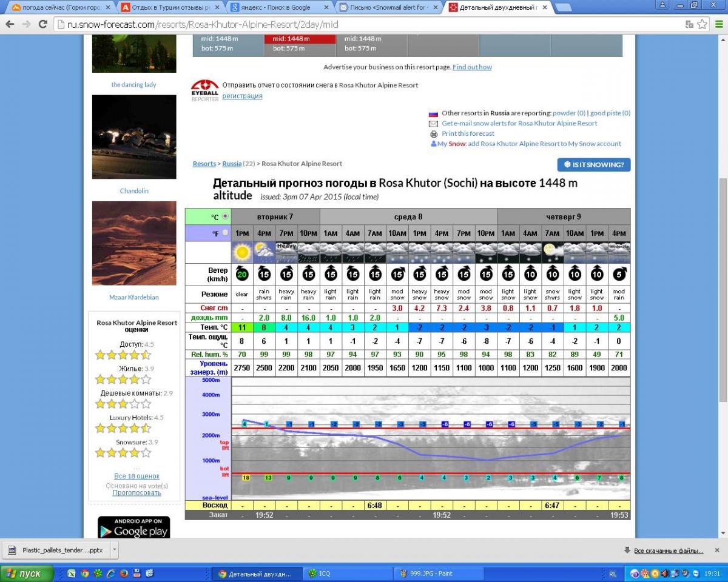Switch to the '999.JPG - Paint' taskbar window
This screenshot has width=728, height=582.
point(438,574)
